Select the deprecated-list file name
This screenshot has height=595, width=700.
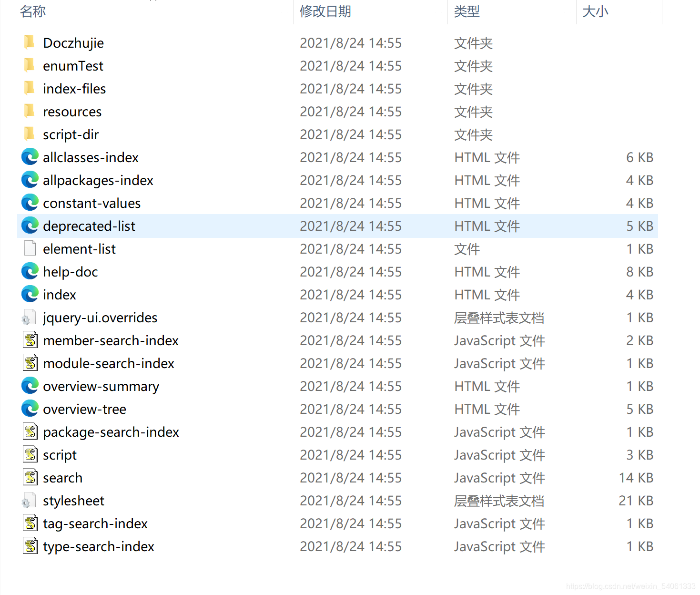point(89,226)
